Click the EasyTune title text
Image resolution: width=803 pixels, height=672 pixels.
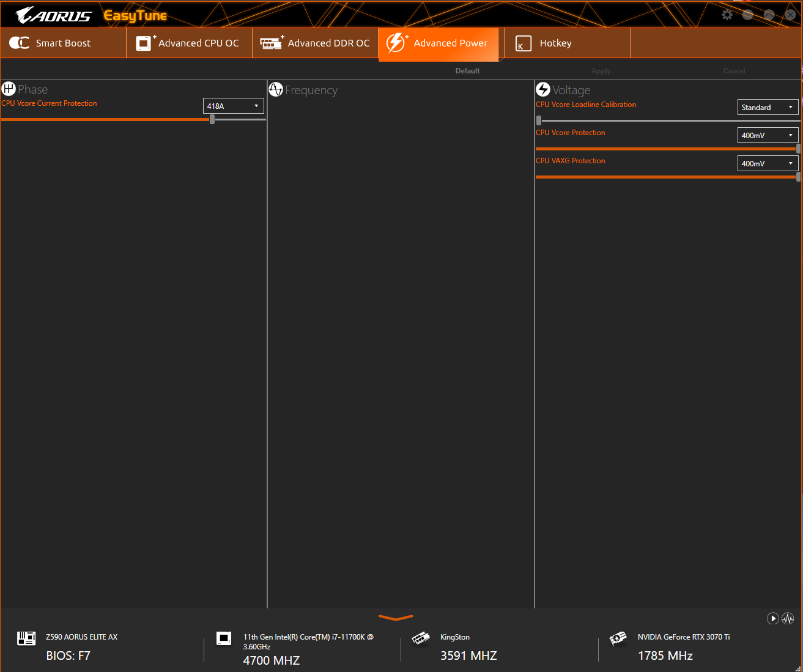click(x=135, y=16)
